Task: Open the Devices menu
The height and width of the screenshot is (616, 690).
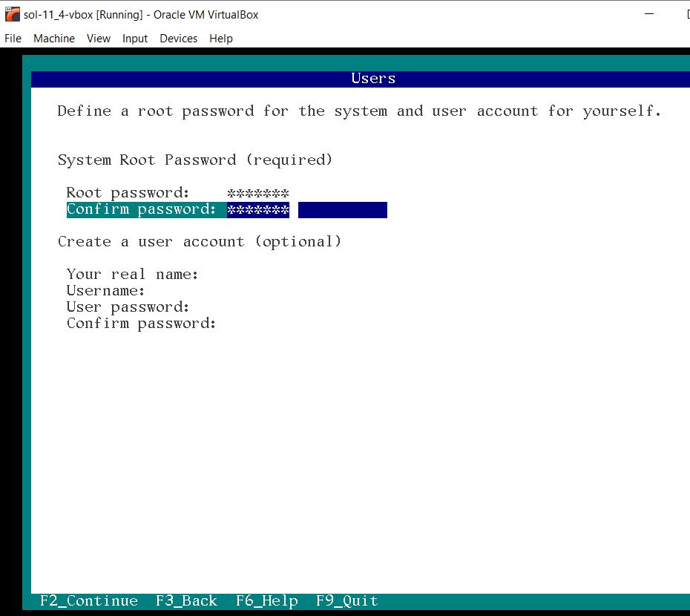Action: 178,39
